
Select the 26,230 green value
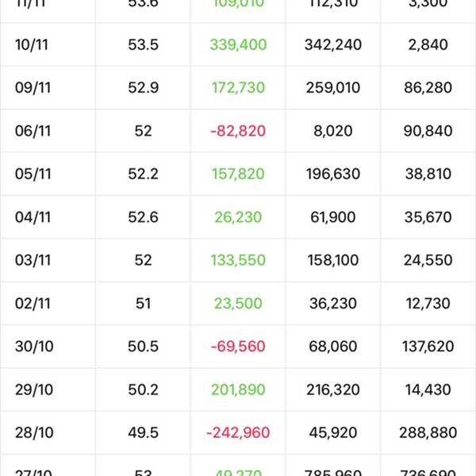click(x=238, y=217)
